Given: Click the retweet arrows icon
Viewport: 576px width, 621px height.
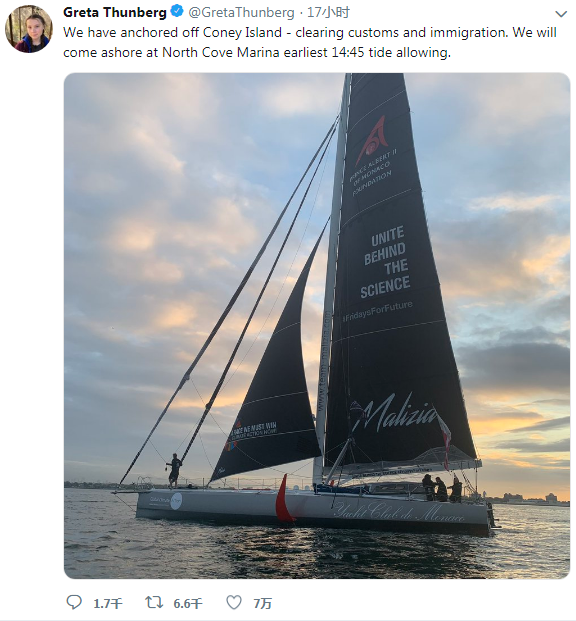Looking at the screenshot, I should point(154,602).
